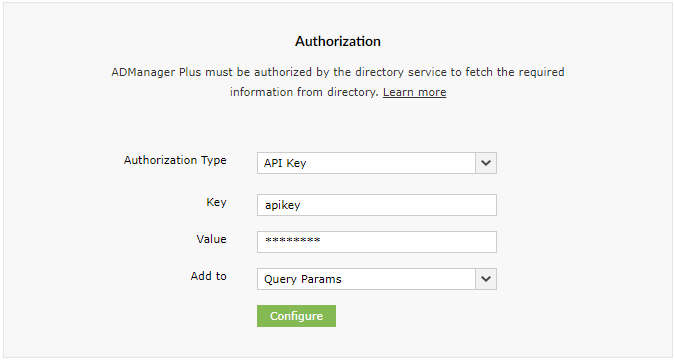Screen dimensions: 674x361
Task: Click the green Configure button
Action: (296, 316)
